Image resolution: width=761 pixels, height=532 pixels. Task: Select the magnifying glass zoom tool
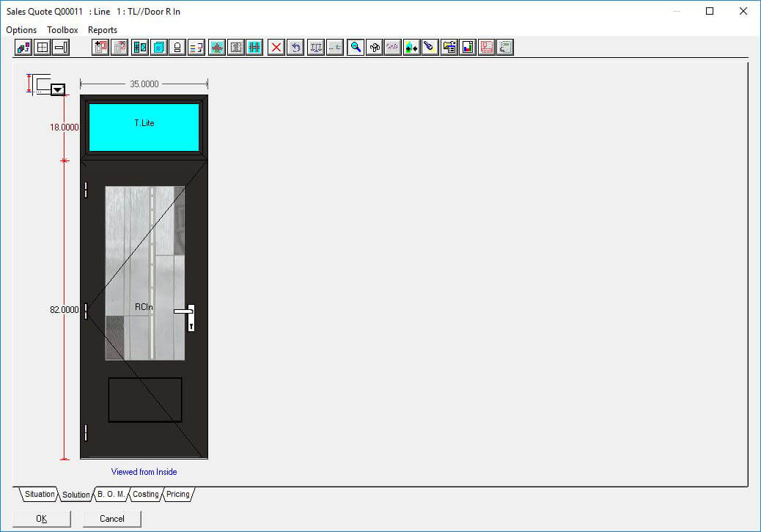click(x=356, y=48)
